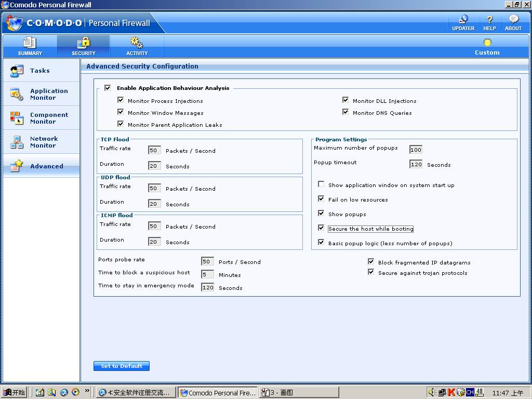Click the volume speaker tray icon
532x399 pixels.
pyautogui.click(x=432, y=393)
